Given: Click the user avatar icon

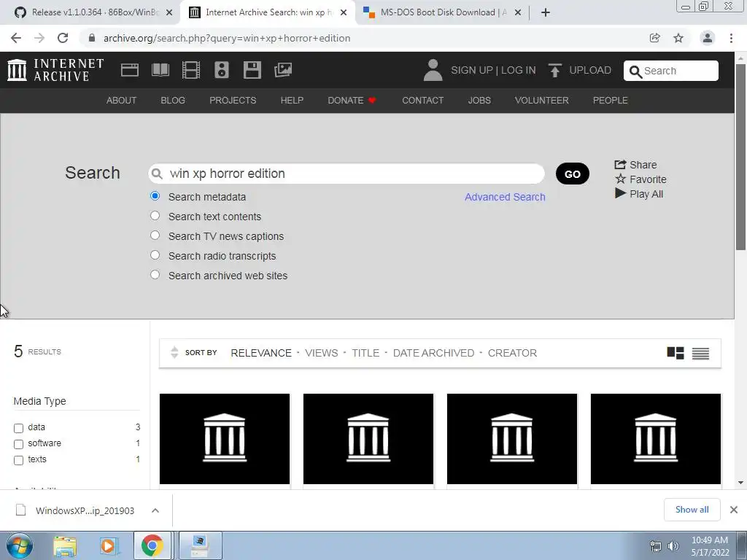Looking at the screenshot, I should [x=433, y=70].
